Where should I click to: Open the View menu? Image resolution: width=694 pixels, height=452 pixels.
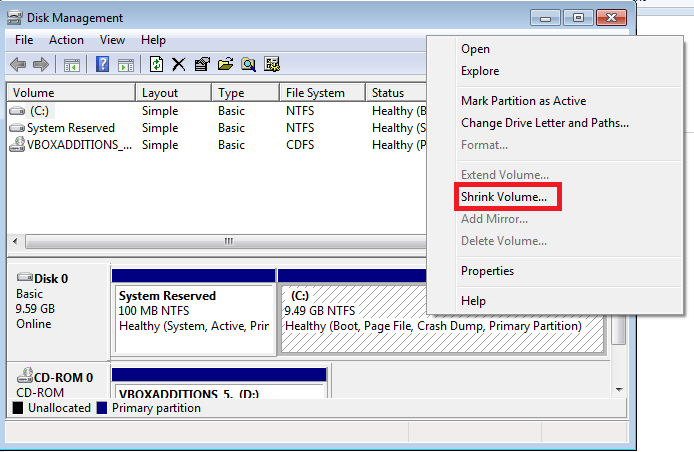(x=112, y=40)
